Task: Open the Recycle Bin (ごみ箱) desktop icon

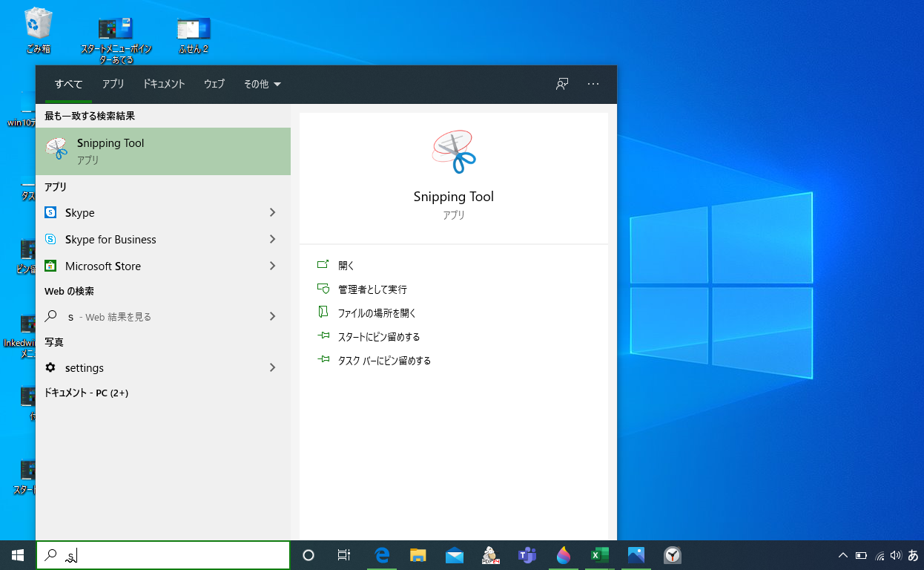Action: click(38, 30)
